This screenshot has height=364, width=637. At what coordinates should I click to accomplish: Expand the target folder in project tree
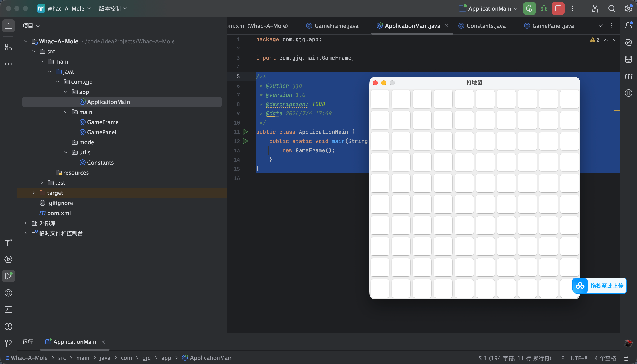(33, 193)
